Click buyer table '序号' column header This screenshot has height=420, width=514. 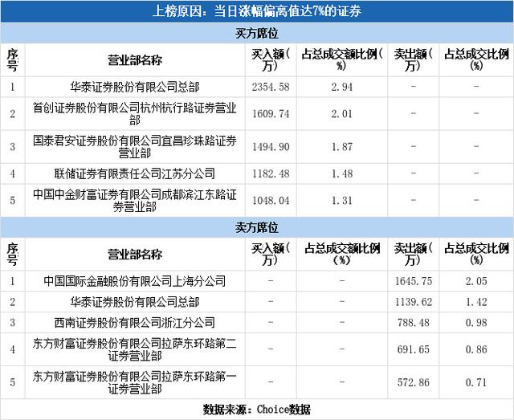point(13,60)
